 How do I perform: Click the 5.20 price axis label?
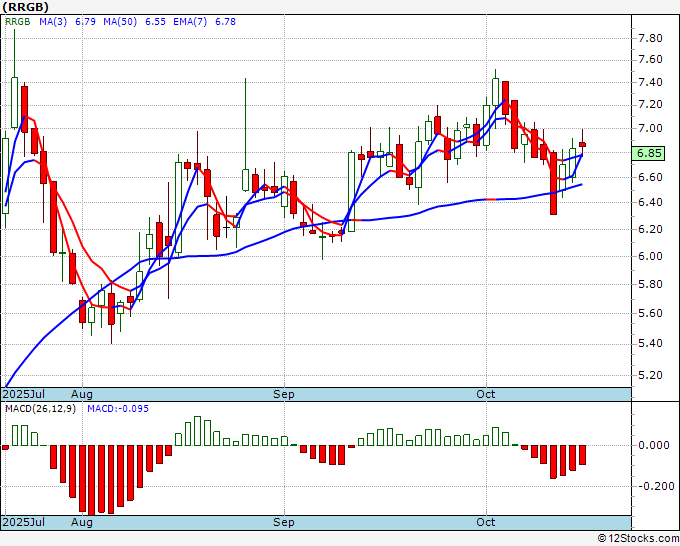(x=651, y=375)
